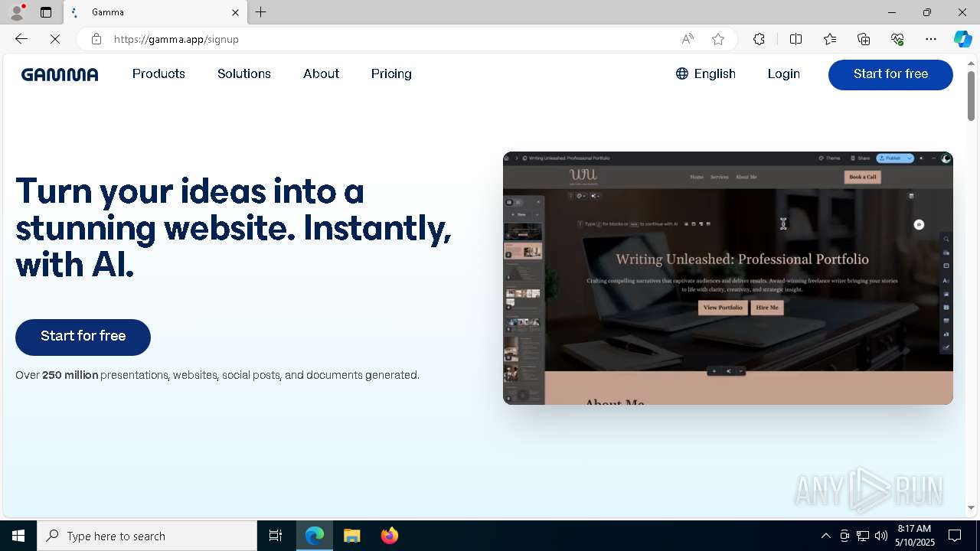Open the Products menu

pyautogui.click(x=158, y=74)
